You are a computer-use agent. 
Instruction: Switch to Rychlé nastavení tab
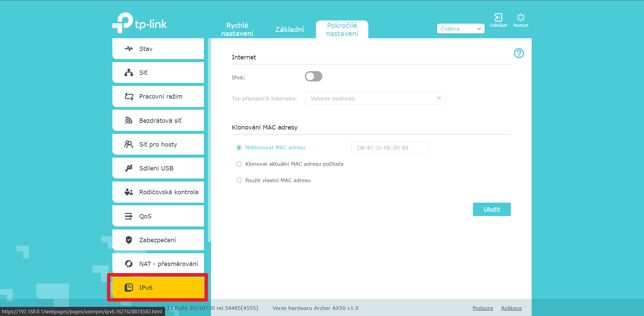237,30
